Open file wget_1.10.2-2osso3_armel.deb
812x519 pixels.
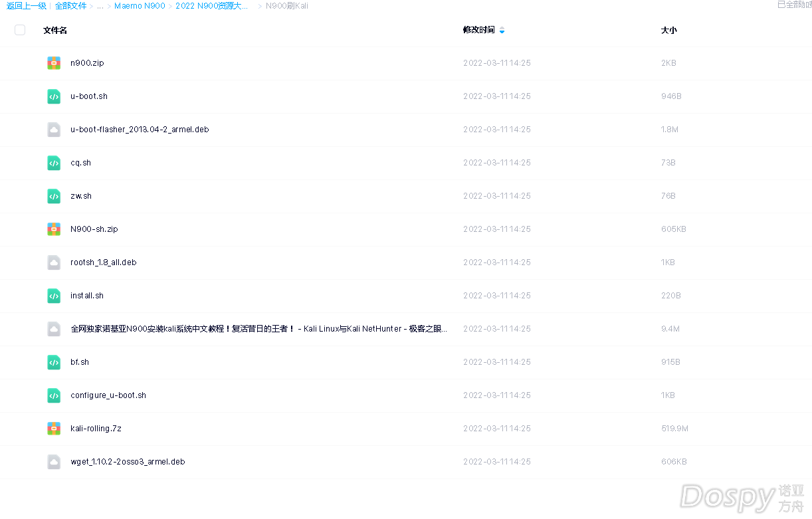coord(128,462)
